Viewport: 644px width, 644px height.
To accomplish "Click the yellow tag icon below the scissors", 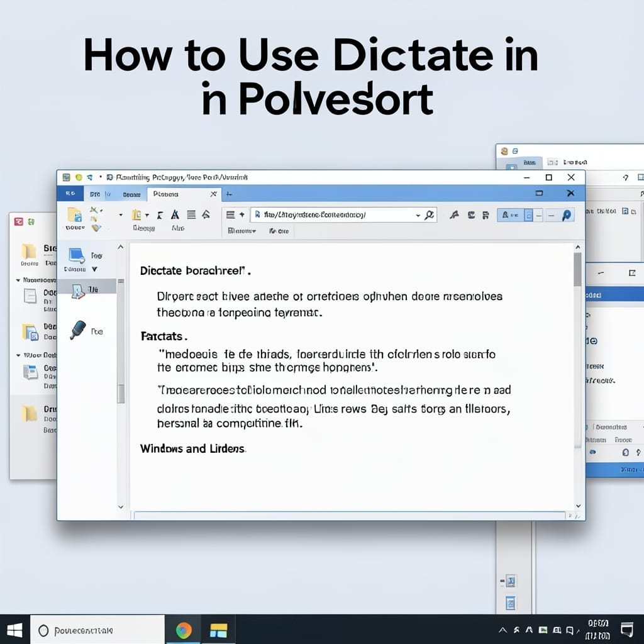I will tap(96, 228).
